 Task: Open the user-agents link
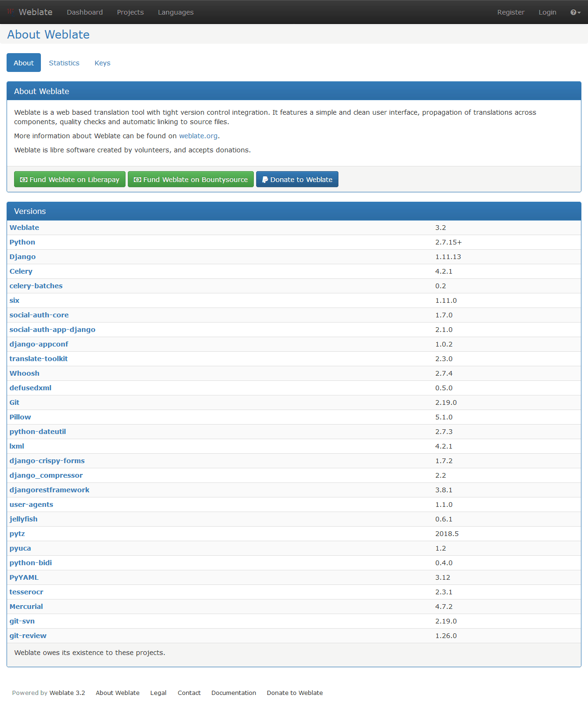point(31,505)
